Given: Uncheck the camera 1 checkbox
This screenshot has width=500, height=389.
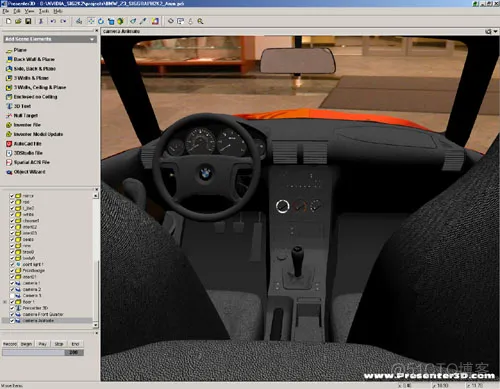Looking at the screenshot, I should coord(12,283).
